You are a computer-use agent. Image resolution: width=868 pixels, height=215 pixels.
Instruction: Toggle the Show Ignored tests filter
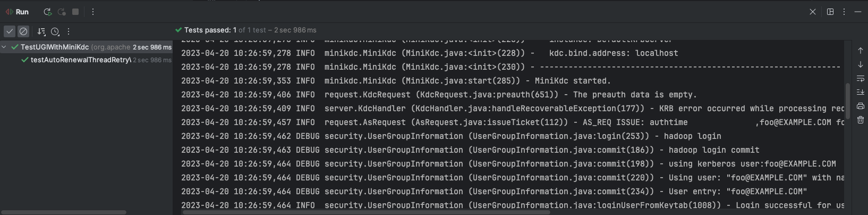click(x=23, y=31)
